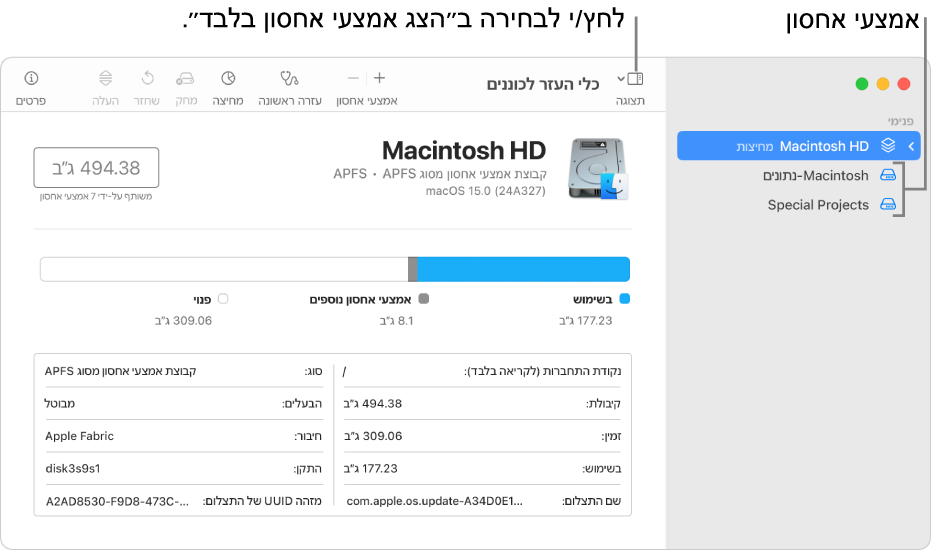Click the 494.38 ג״ב capacity box
Screen dimensions: 931x551
coord(96,167)
